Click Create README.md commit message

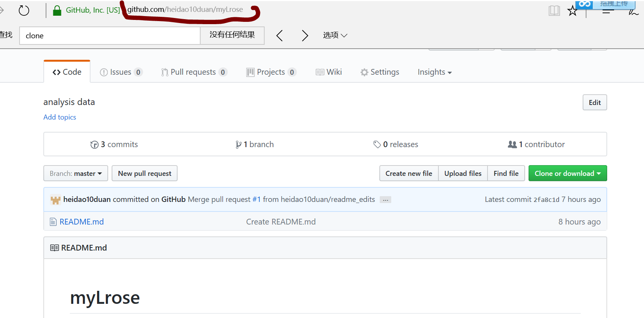pyautogui.click(x=281, y=222)
